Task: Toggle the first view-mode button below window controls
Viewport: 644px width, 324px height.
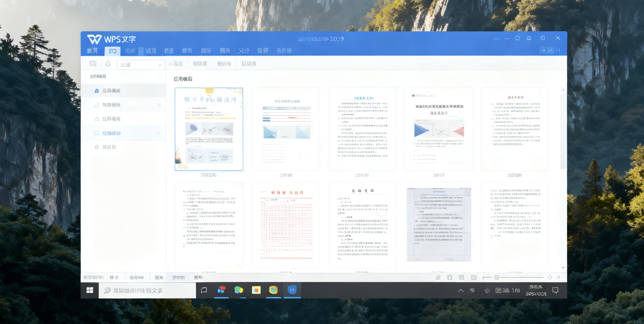Action: [x=543, y=50]
